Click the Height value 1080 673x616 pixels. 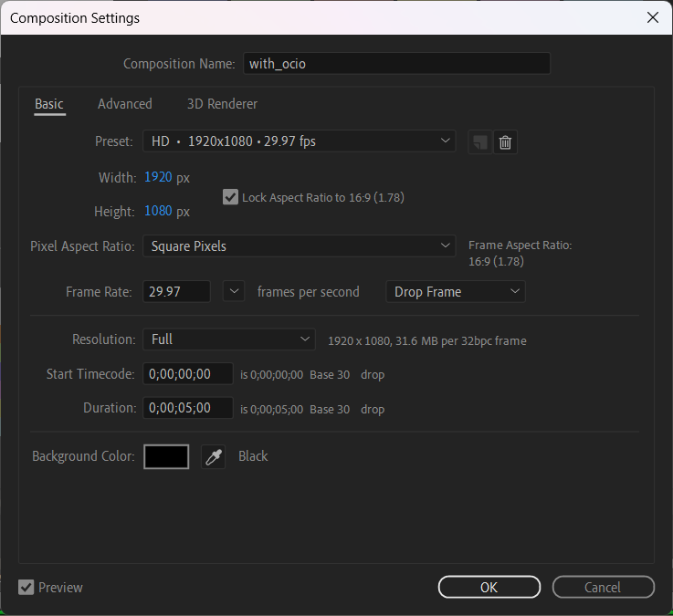158,211
